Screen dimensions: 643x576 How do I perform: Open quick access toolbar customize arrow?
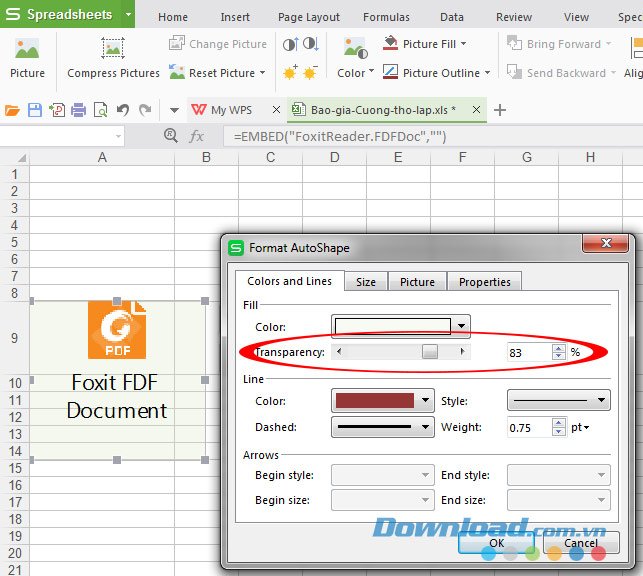pos(174,110)
